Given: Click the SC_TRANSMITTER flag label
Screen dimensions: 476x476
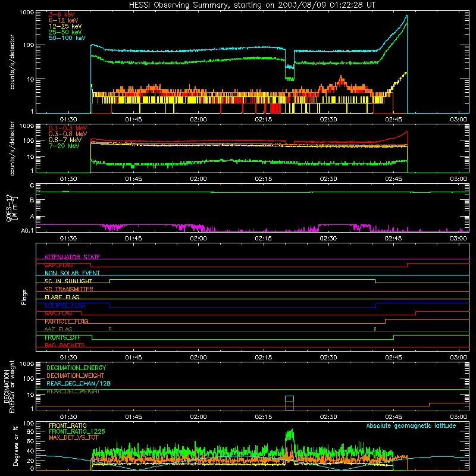Looking at the screenshot, I should click(68, 289).
